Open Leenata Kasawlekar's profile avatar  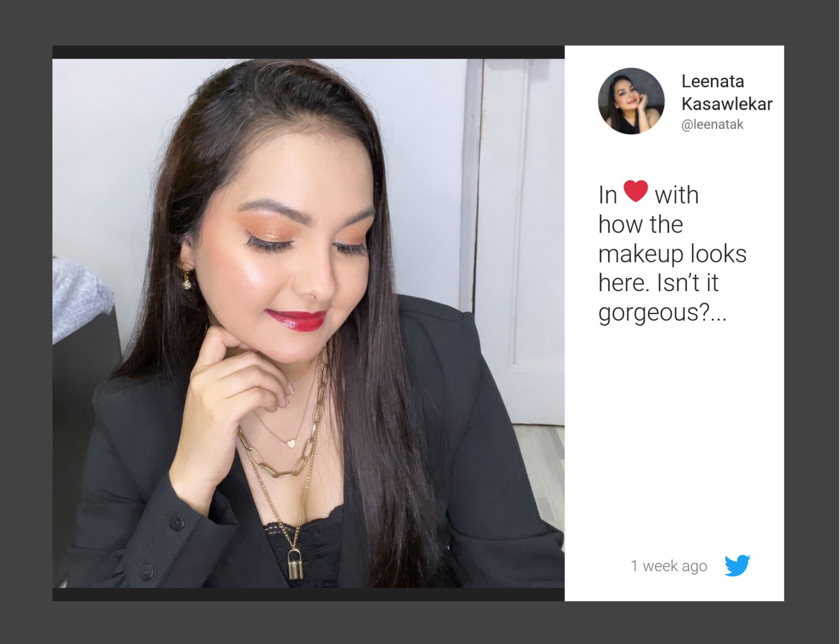pos(631,101)
